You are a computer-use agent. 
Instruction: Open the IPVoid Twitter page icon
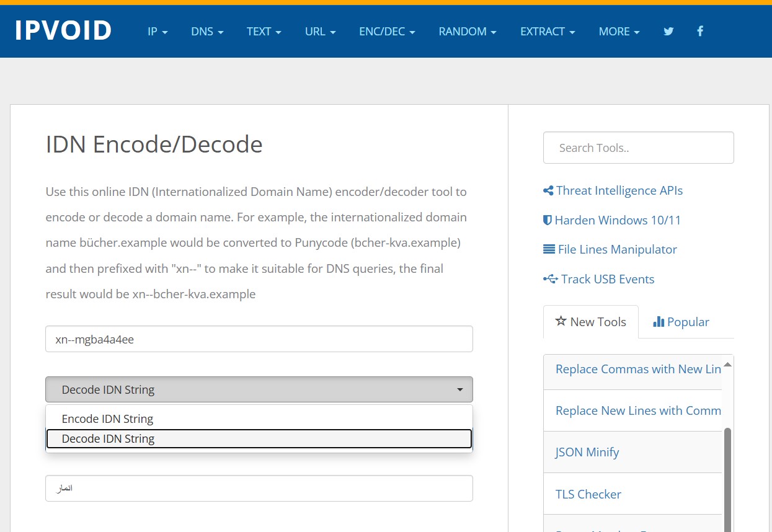click(x=668, y=31)
